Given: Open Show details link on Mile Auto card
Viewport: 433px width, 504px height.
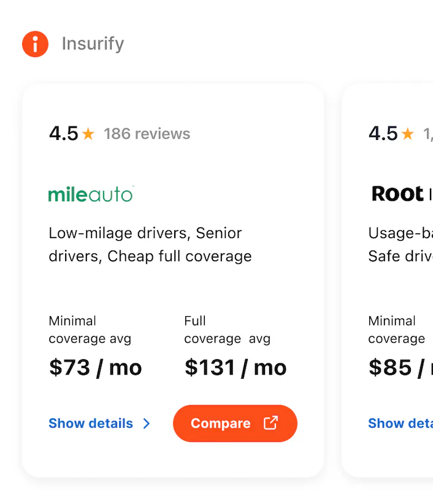Looking at the screenshot, I should [90, 423].
